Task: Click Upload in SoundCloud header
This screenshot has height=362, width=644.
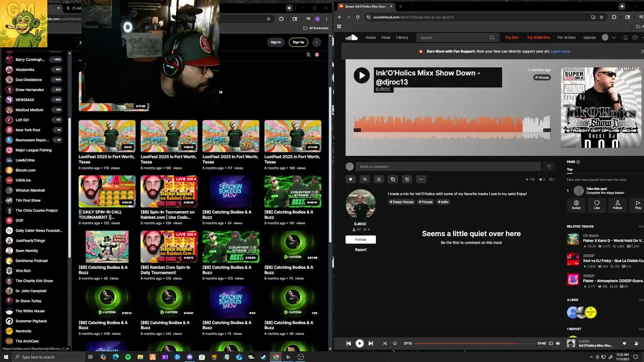Action: (x=590, y=37)
